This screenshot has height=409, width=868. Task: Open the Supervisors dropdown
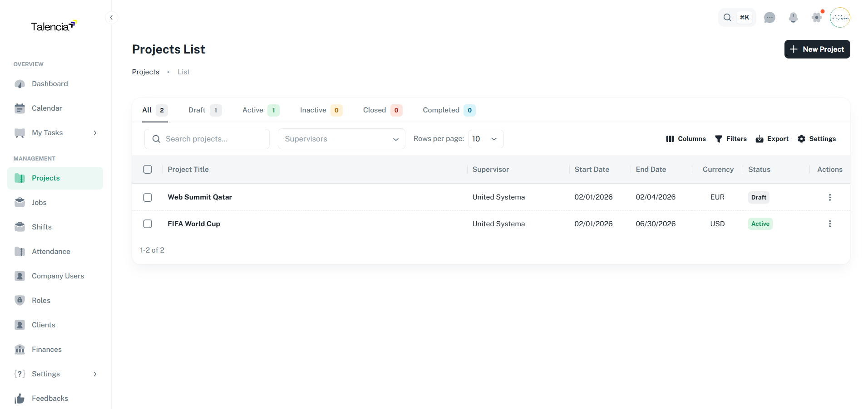tap(341, 139)
